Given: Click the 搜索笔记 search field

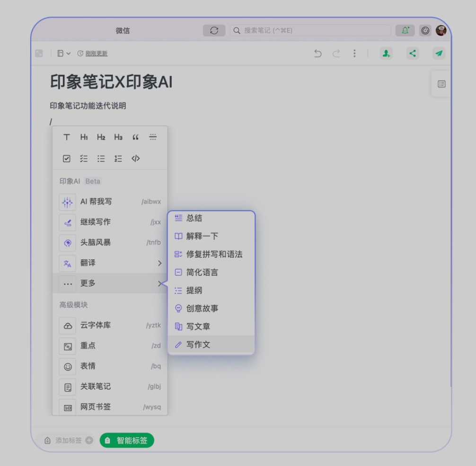Looking at the screenshot, I should pos(310,30).
